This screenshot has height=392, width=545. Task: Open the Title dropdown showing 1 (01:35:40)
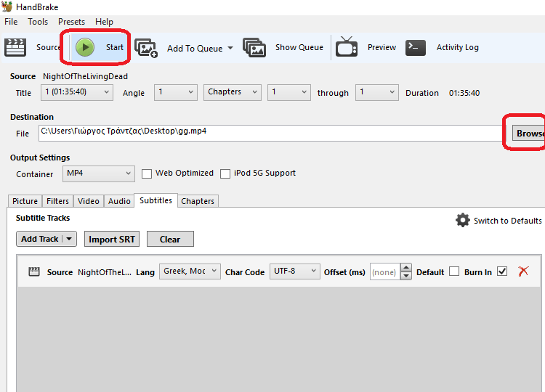(x=77, y=92)
